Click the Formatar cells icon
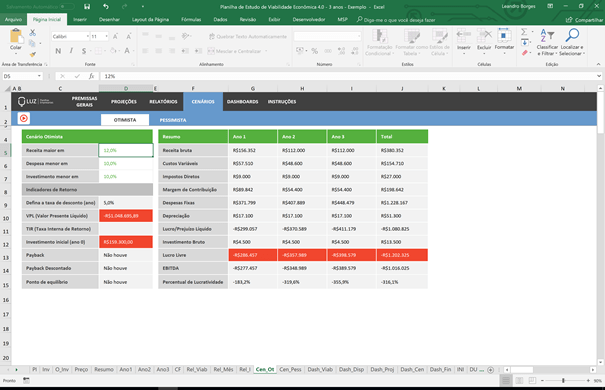 tap(504, 35)
